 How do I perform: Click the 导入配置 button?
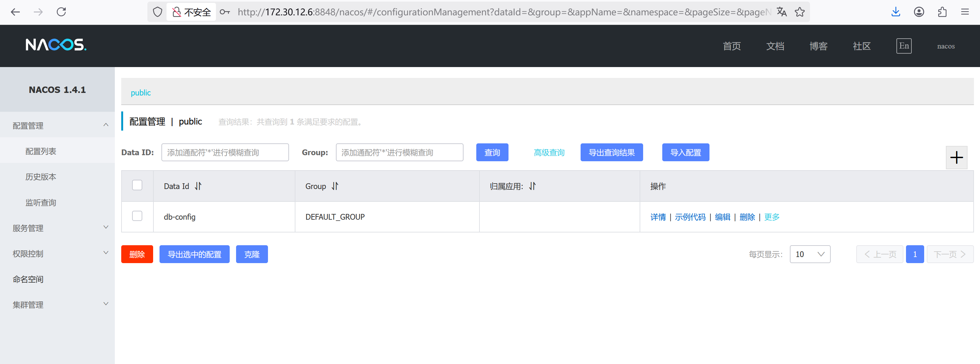685,152
